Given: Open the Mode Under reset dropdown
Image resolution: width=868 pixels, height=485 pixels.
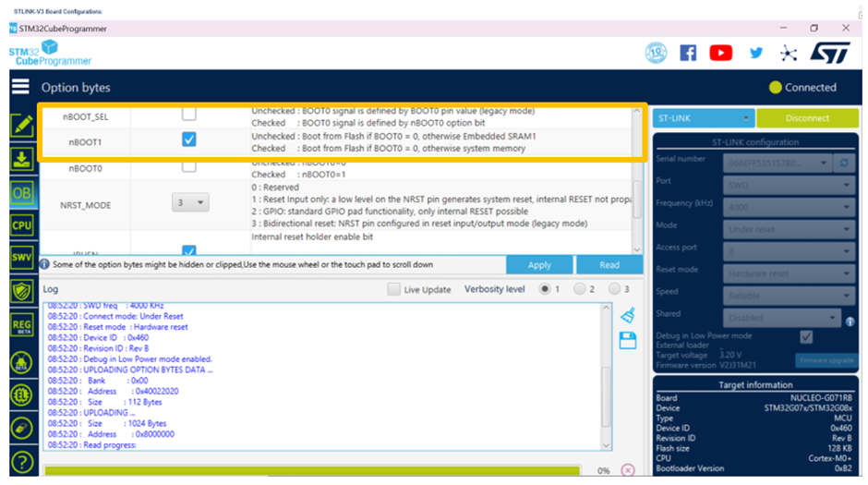Looking at the screenshot, I should 789,229.
